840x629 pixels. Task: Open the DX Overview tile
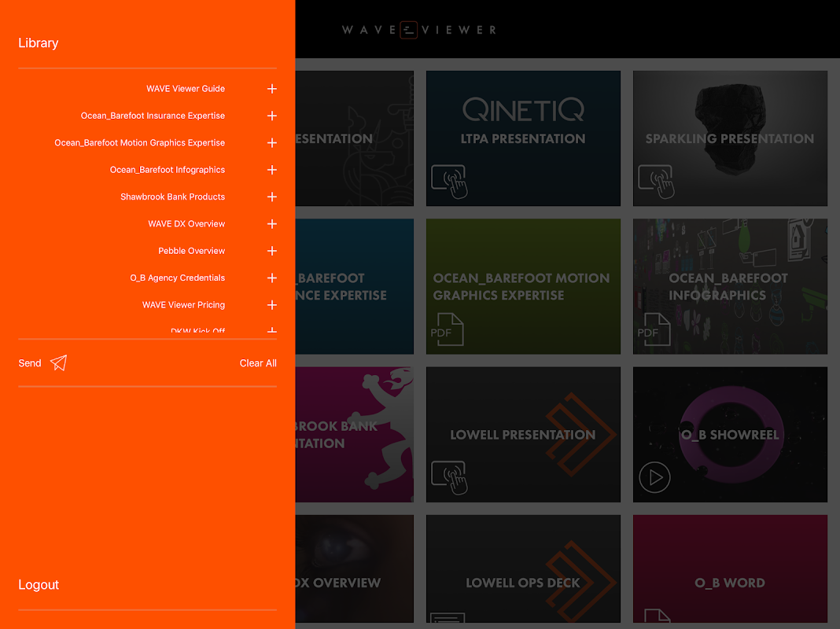355,569
